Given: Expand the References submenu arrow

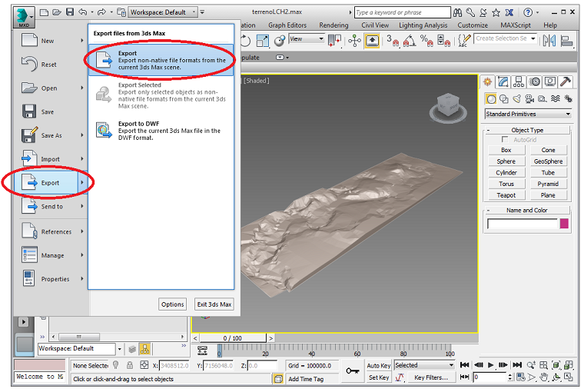Looking at the screenshot, I should [82, 231].
